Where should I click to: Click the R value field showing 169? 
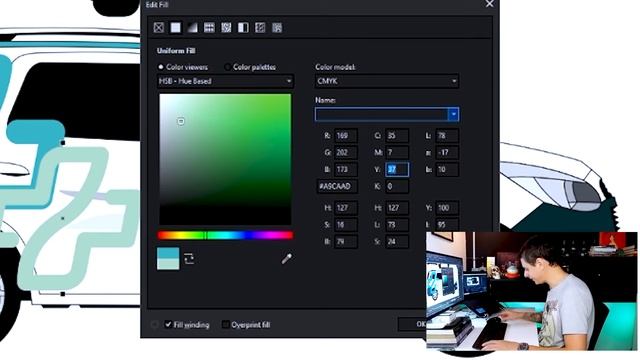(x=346, y=136)
